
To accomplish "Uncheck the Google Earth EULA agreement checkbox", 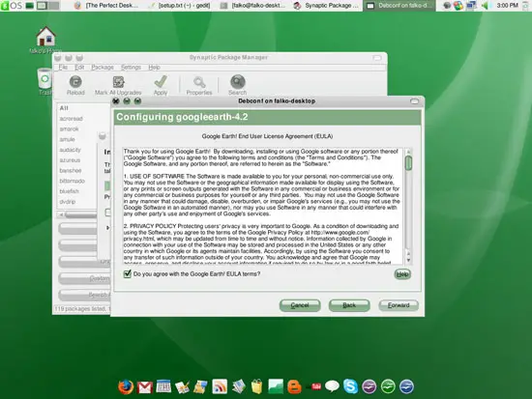I will [x=128, y=273].
